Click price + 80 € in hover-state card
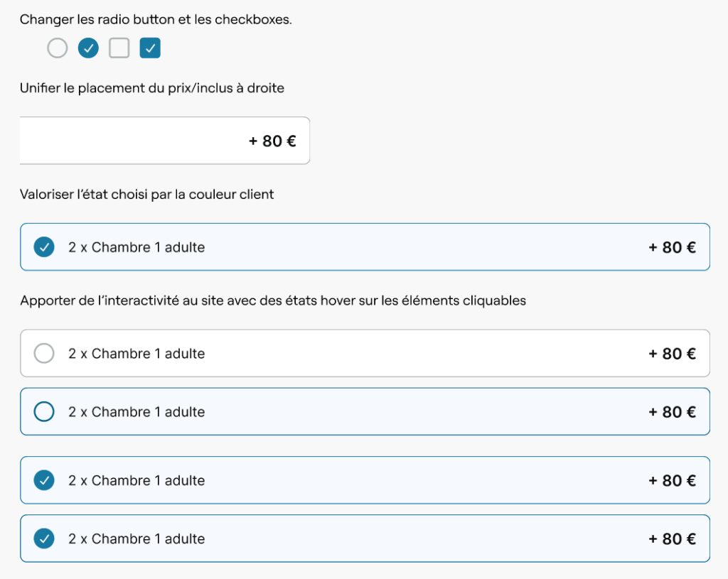Viewport: 728px width, 579px height. 673,412
